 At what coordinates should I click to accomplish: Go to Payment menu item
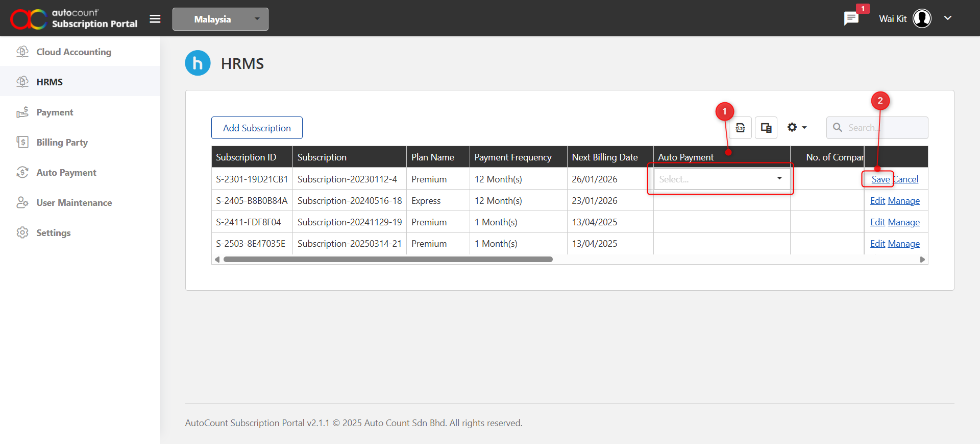pos(80,112)
